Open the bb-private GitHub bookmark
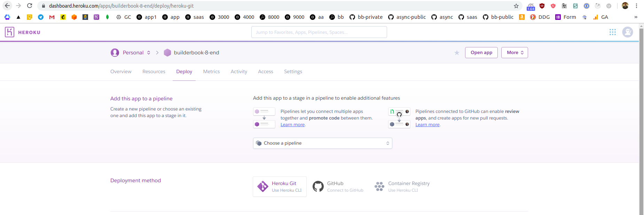 [366, 17]
